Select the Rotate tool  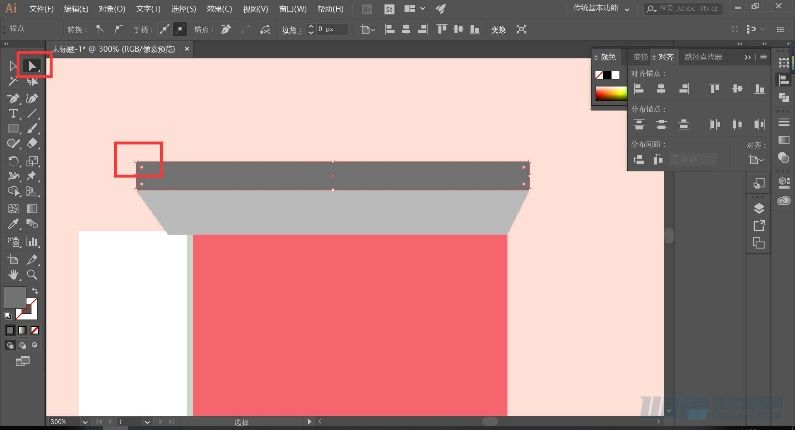point(14,160)
